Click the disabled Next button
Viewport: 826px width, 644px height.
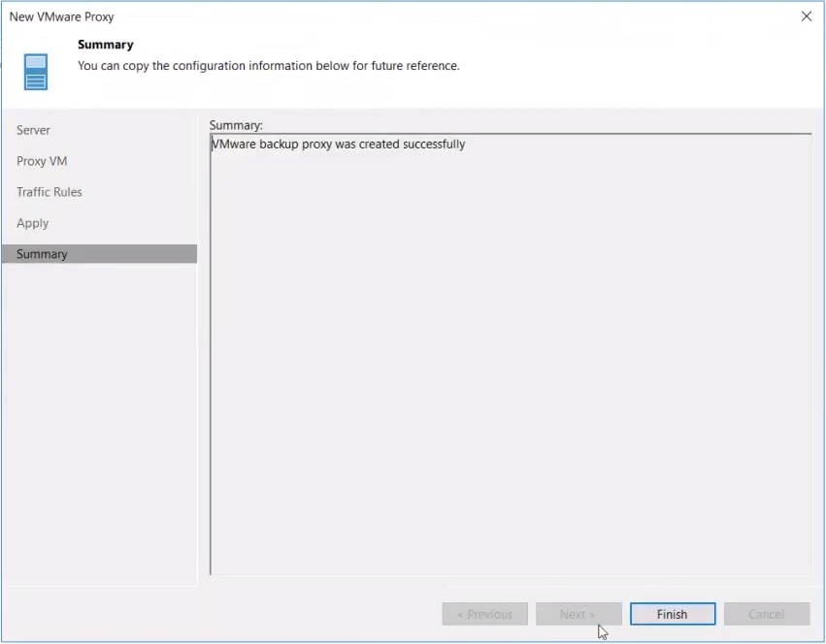click(x=578, y=614)
